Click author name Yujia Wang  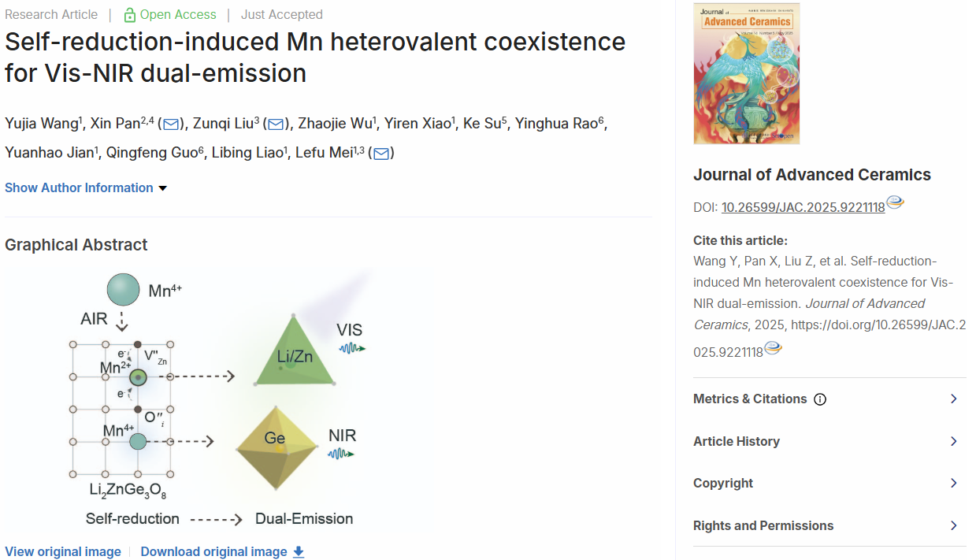[42, 124]
